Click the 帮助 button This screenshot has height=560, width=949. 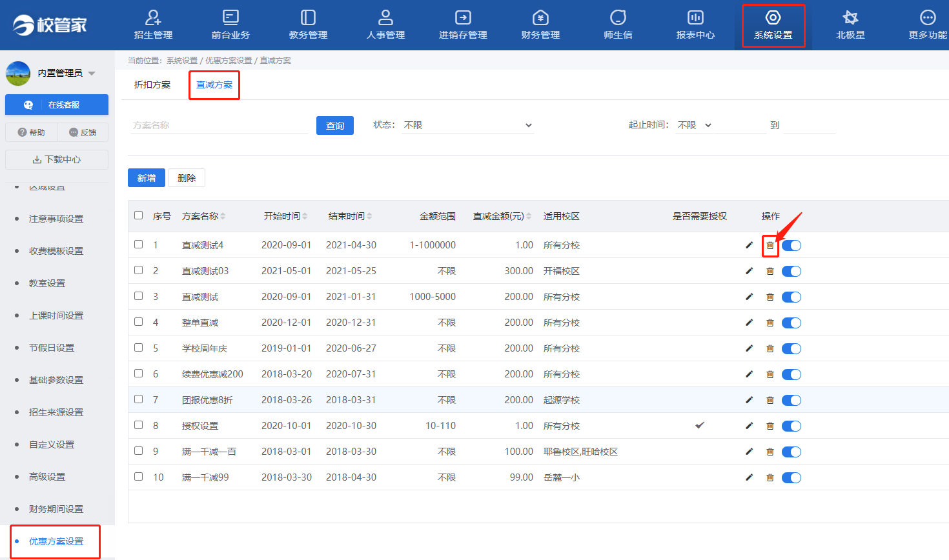point(31,132)
